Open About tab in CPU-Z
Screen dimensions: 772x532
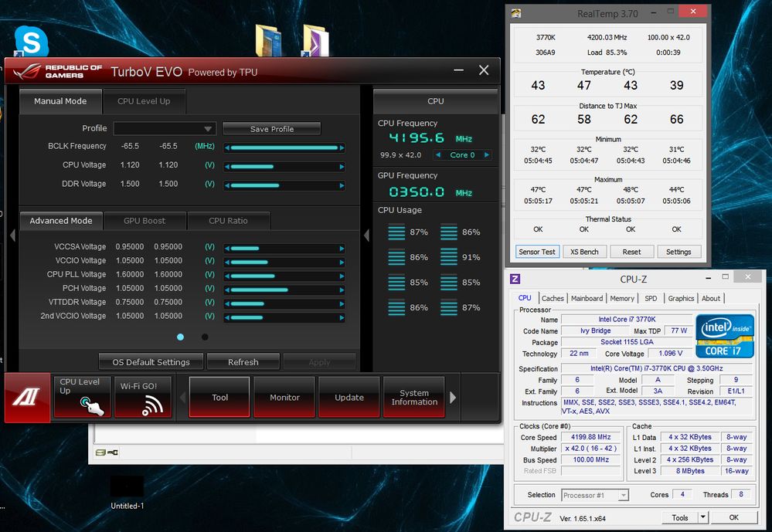pos(711,298)
